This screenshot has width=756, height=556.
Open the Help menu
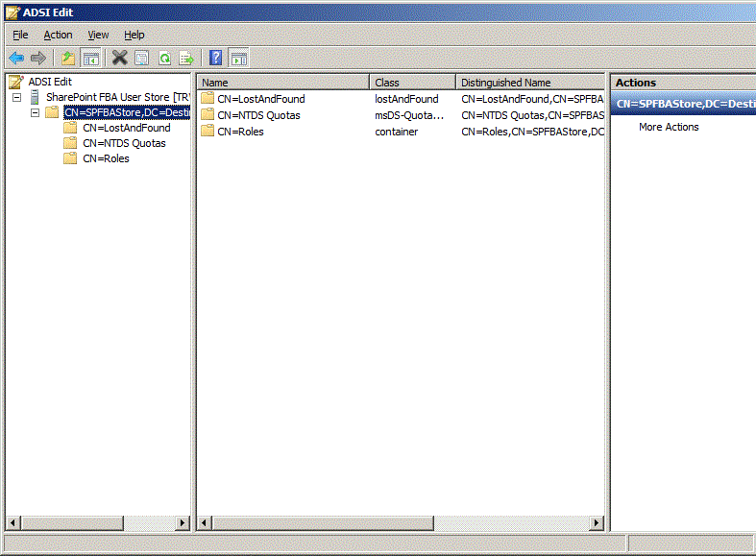click(134, 35)
